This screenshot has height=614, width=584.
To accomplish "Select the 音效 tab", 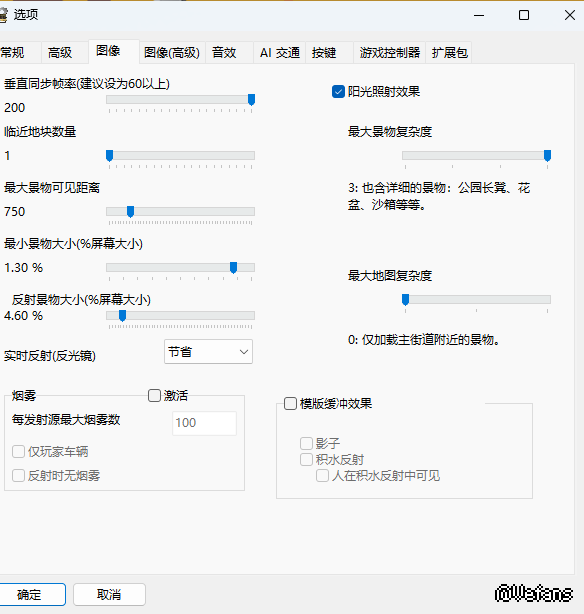I will [224, 52].
